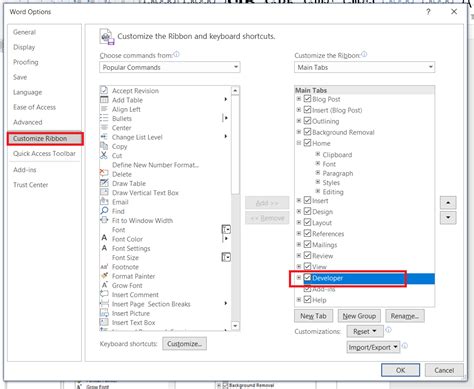Screen dimensions: 474x389
Task: Click the Insert Comment icon
Action: tap(104, 294)
